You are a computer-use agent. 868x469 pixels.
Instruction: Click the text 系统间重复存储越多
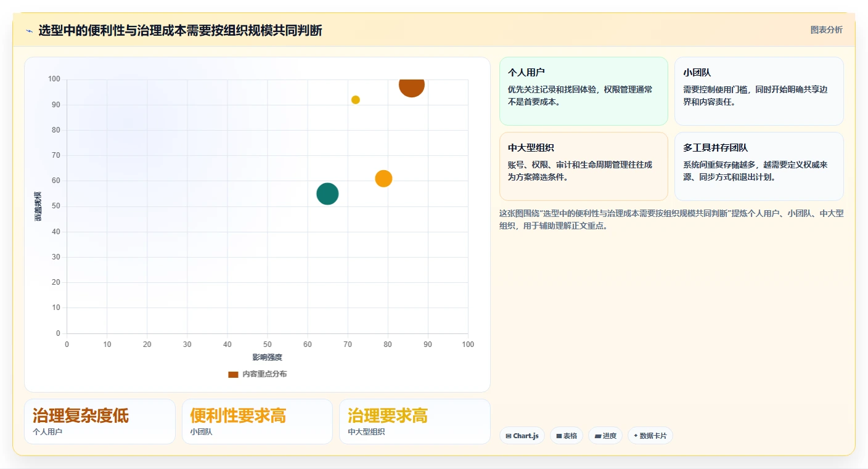(x=720, y=165)
